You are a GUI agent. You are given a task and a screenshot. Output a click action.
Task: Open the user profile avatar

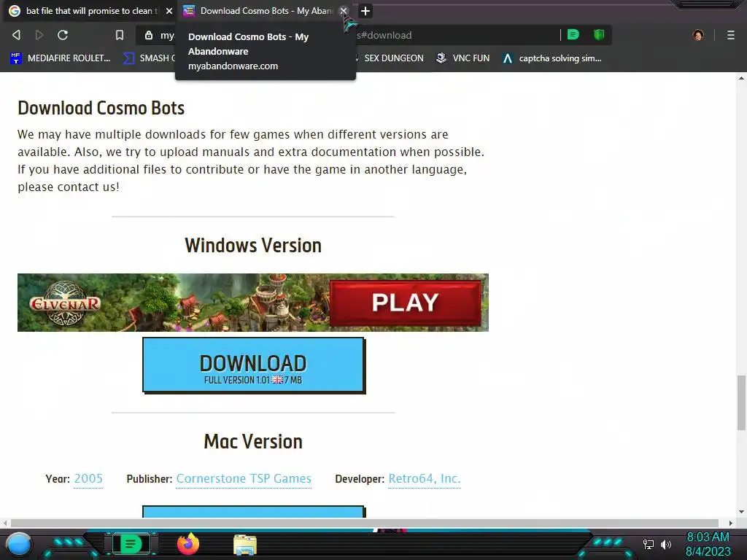698,35
